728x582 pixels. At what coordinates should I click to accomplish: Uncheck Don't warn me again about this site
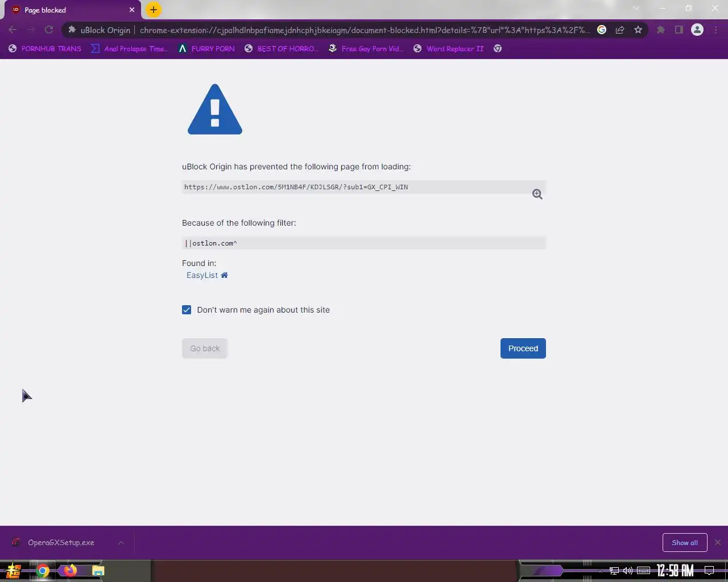pyautogui.click(x=187, y=310)
